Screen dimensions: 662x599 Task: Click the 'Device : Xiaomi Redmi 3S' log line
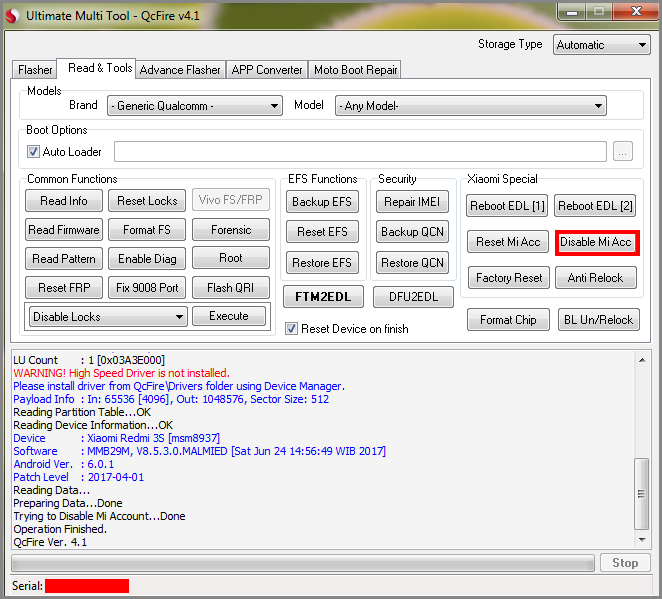point(117,438)
